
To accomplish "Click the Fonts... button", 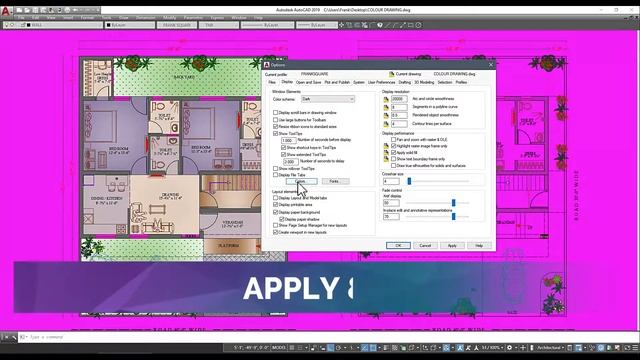I will pos(336,181).
